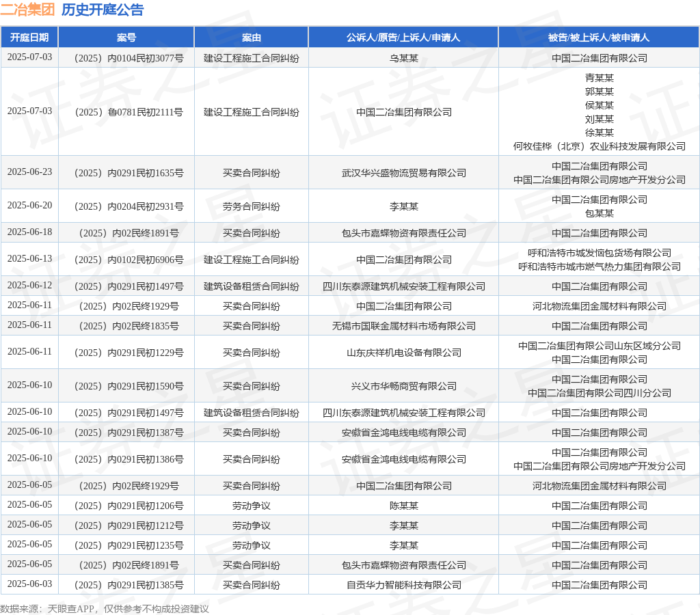The image size is (700, 615).
Task: Click defendant 青某某
Action: (599, 78)
